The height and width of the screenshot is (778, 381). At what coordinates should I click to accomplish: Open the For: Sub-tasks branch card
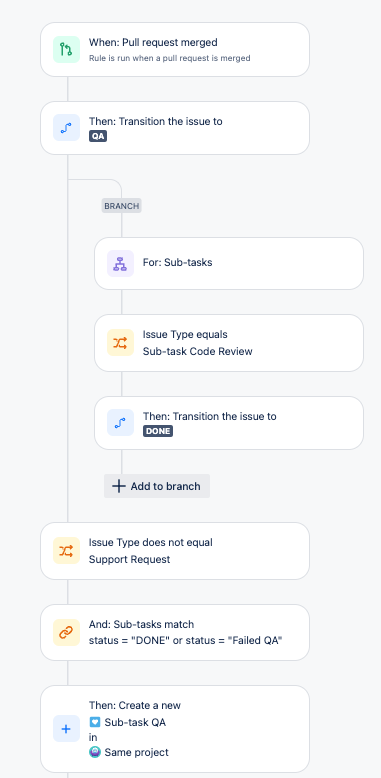[x=229, y=263]
